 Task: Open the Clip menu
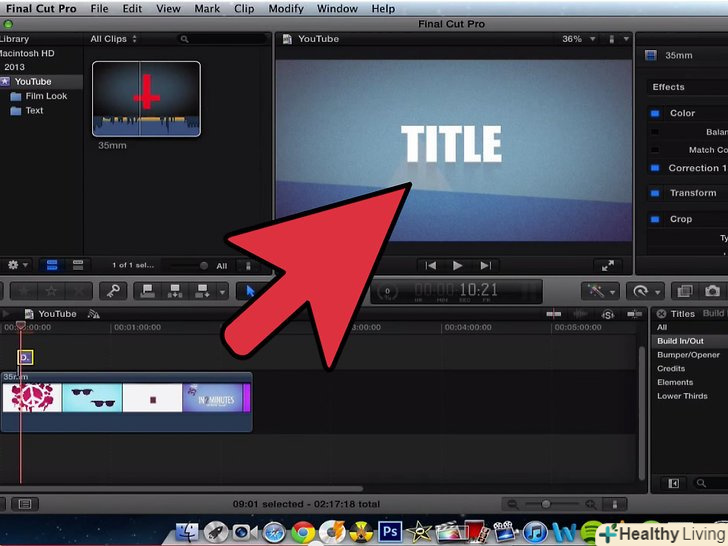coord(244,9)
